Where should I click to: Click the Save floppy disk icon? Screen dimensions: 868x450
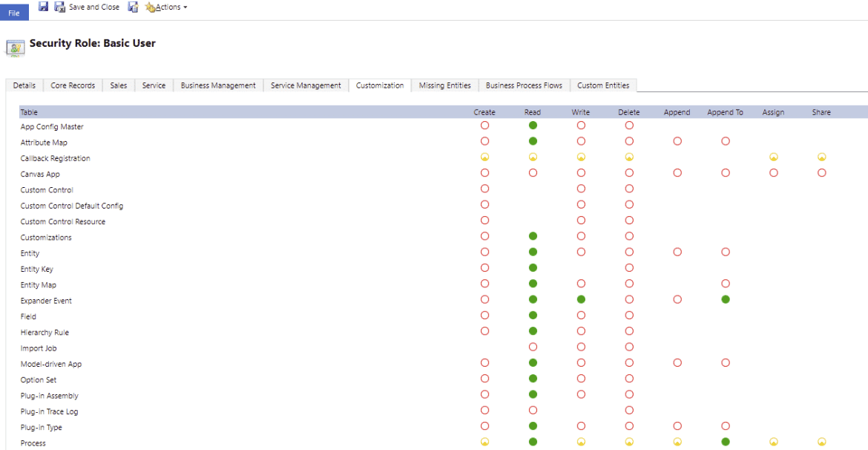[x=43, y=7]
